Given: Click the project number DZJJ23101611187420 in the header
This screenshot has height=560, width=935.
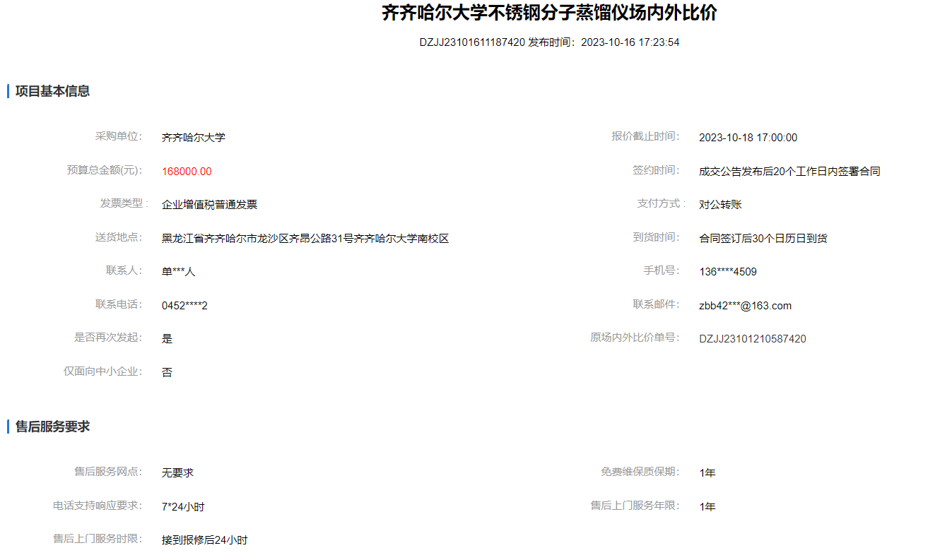Looking at the screenshot, I should [471, 42].
